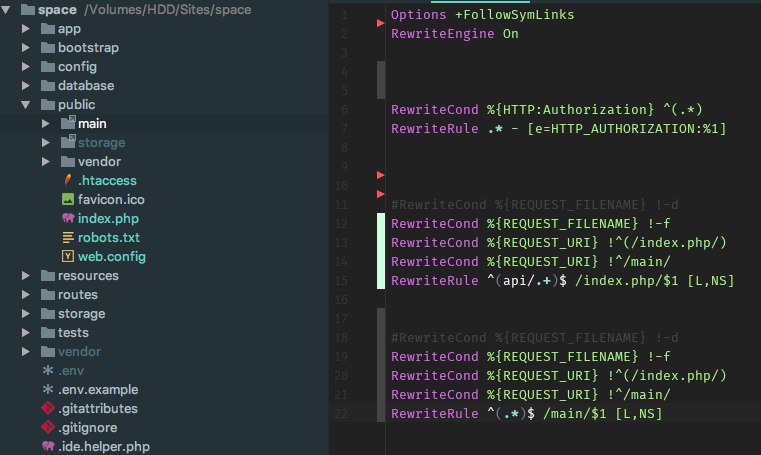Click the main symlink folder icon

pos(68,123)
